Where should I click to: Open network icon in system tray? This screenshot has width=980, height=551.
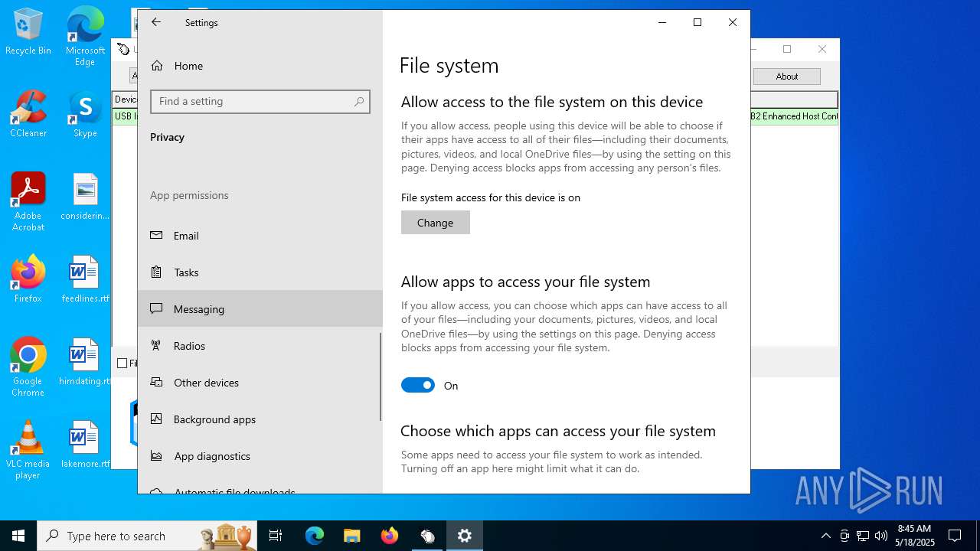coord(863,536)
